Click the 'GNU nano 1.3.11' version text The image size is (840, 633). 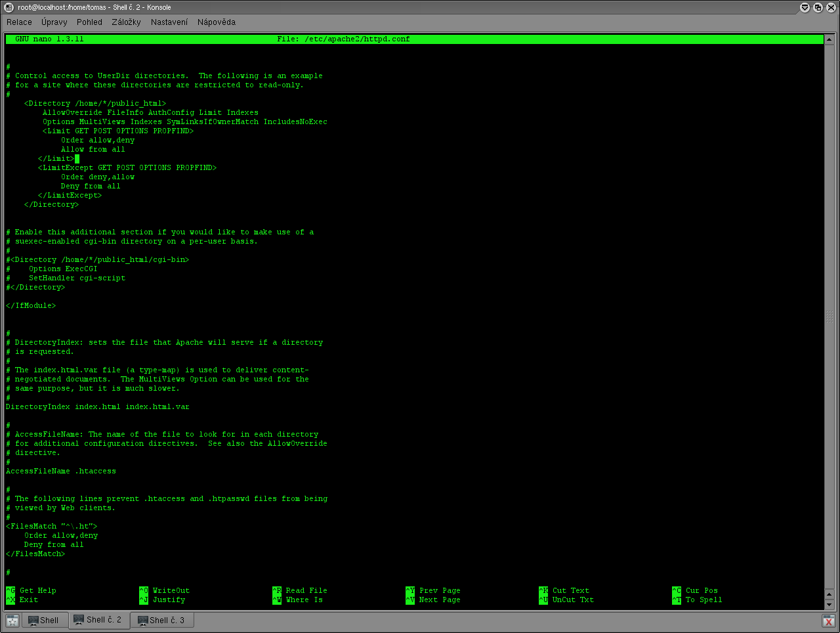(x=49, y=39)
